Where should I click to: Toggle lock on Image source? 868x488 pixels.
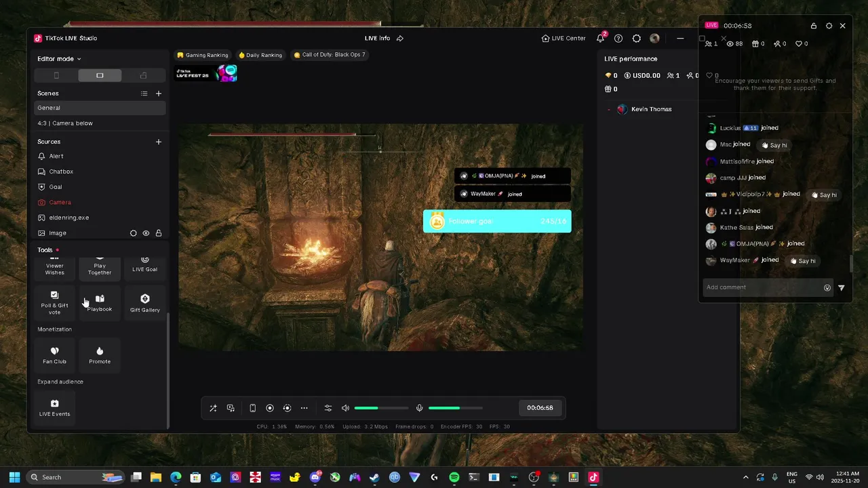click(159, 233)
